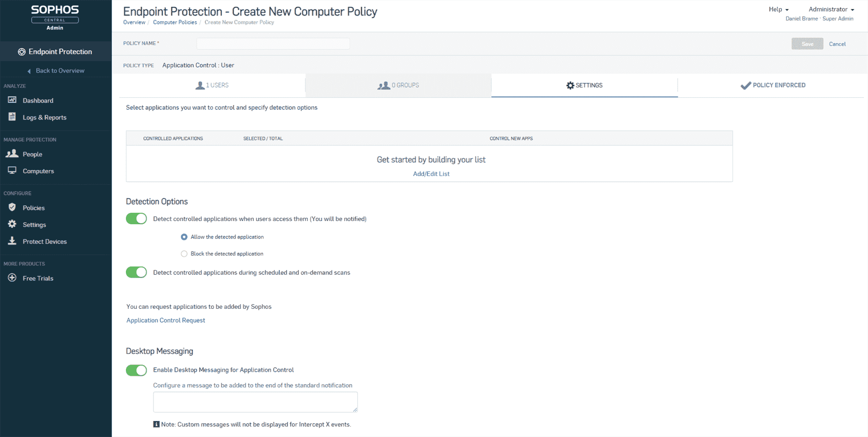Click the Daniel Brame Super Admin text
The width and height of the screenshot is (868, 437).
[819, 19]
